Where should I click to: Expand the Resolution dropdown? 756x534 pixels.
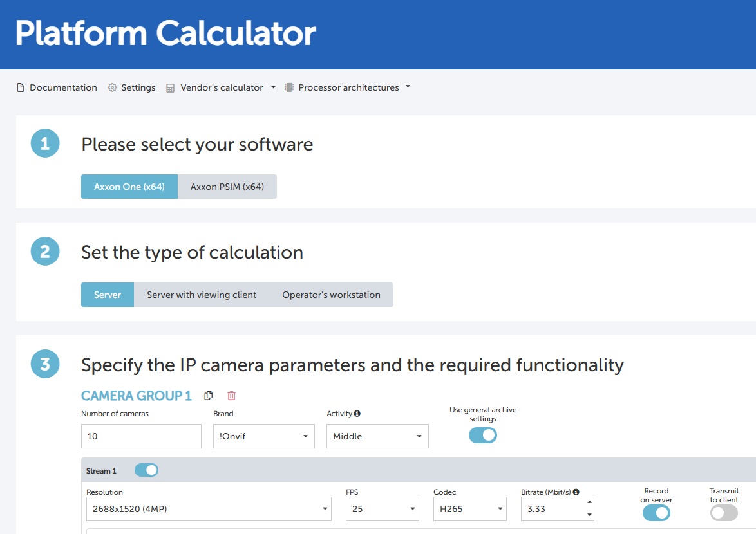click(209, 509)
